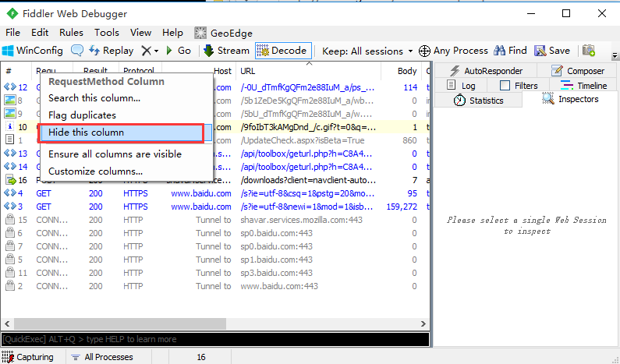Click the lock icon of session 6
This screenshot has width=620, height=364.
[10, 233]
